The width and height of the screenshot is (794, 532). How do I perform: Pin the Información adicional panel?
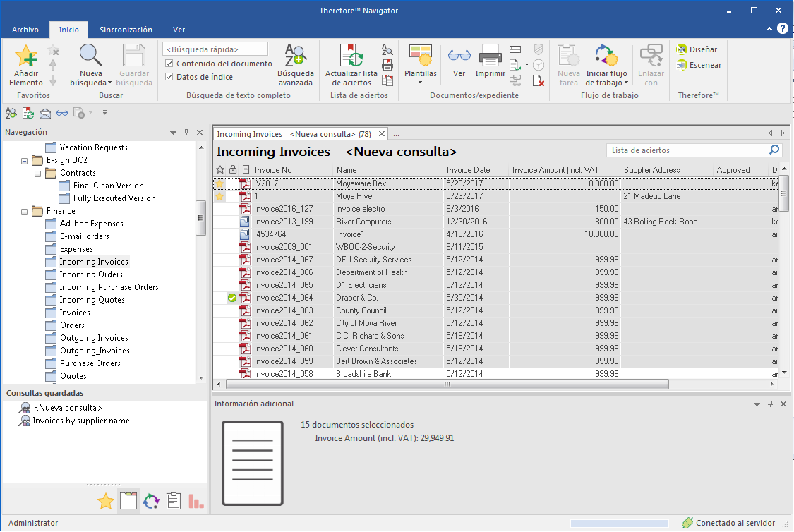(x=770, y=404)
